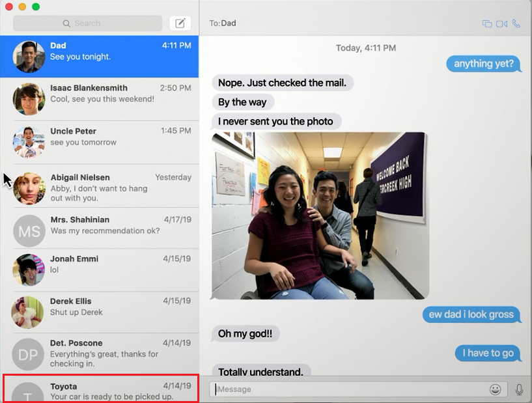Click the "ew dad i look gross" bubble
532x403 pixels.
click(x=471, y=314)
